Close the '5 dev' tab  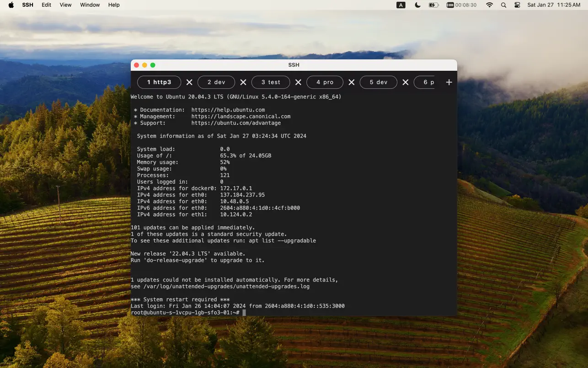pyautogui.click(x=405, y=82)
